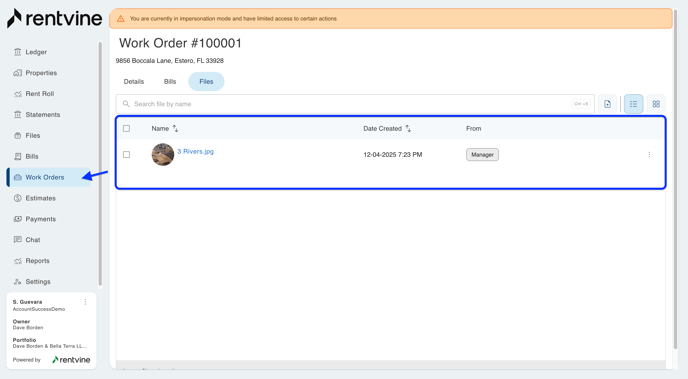Click the From column header
The image size is (688, 379).
pos(473,129)
